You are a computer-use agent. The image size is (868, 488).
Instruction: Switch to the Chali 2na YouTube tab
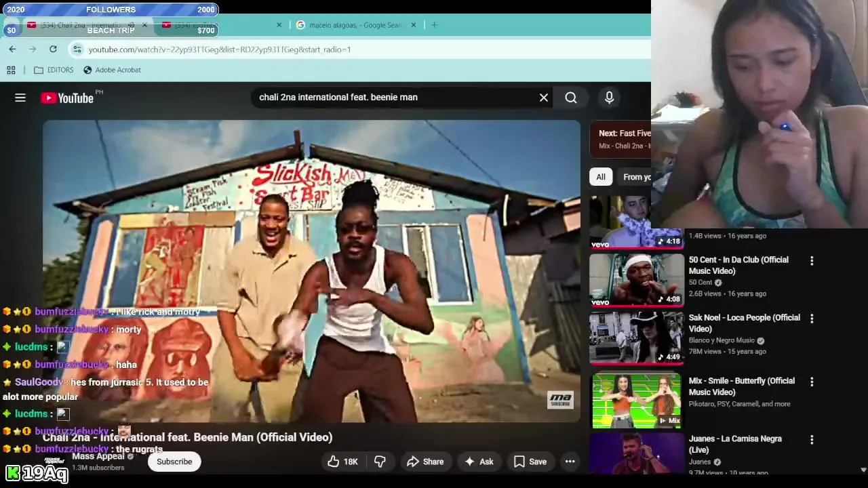pyautogui.click(x=81, y=25)
